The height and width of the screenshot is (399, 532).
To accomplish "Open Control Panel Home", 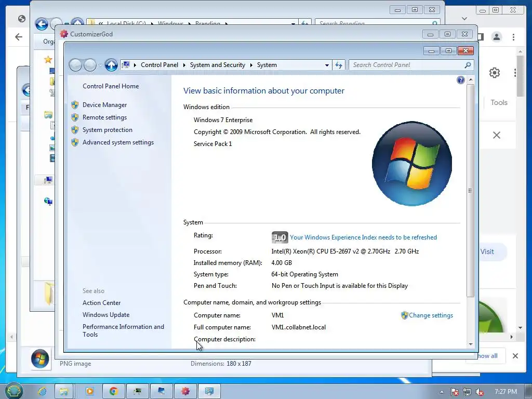I will click(111, 86).
